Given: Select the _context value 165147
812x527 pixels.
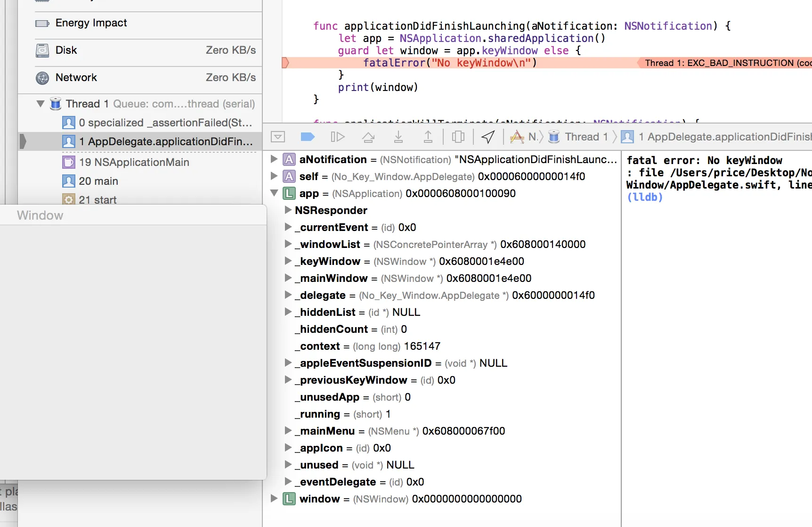Looking at the screenshot, I should [x=422, y=346].
